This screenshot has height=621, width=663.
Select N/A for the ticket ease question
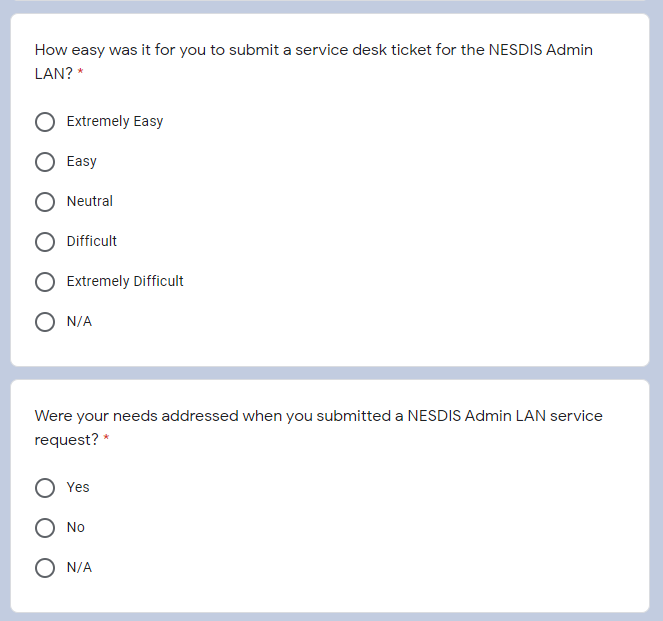click(x=45, y=322)
